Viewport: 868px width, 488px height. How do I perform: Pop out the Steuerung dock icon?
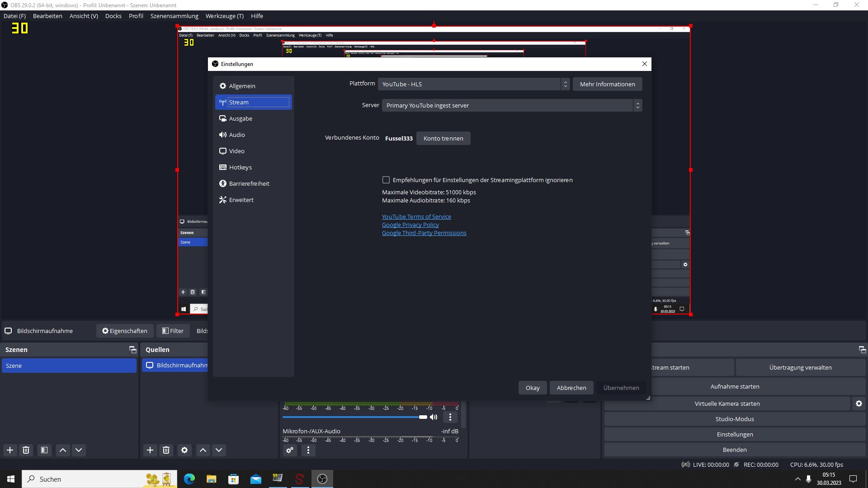coord(862,349)
